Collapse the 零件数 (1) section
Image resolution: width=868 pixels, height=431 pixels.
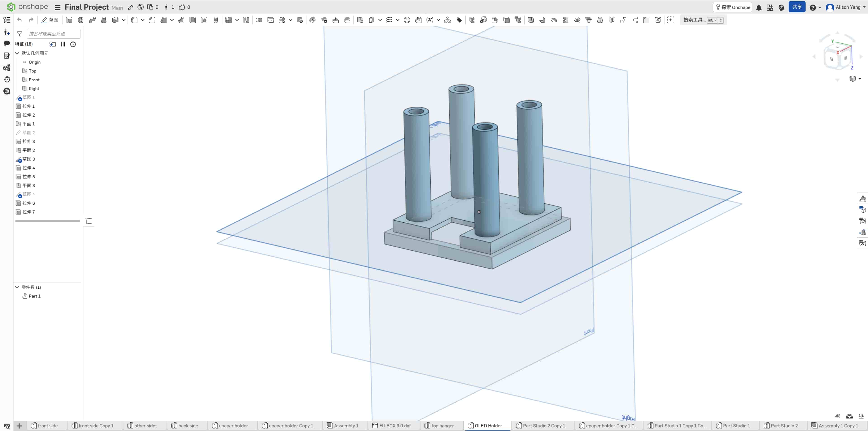(x=17, y=287)
